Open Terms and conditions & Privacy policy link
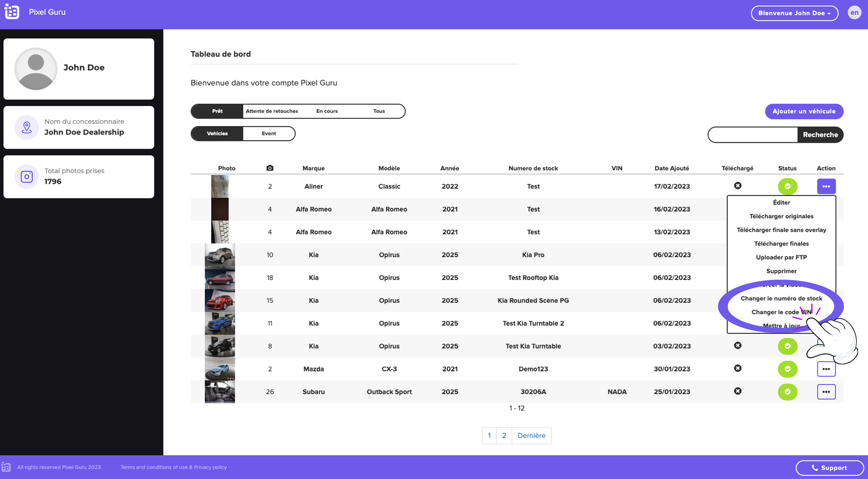868x479 pixels. tap(174, 467)
